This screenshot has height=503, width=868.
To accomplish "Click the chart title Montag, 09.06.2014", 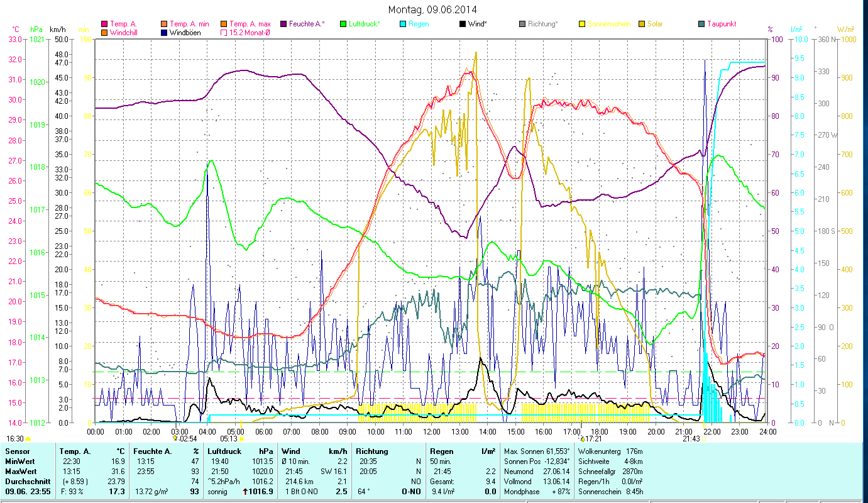I will pos(432,9).
